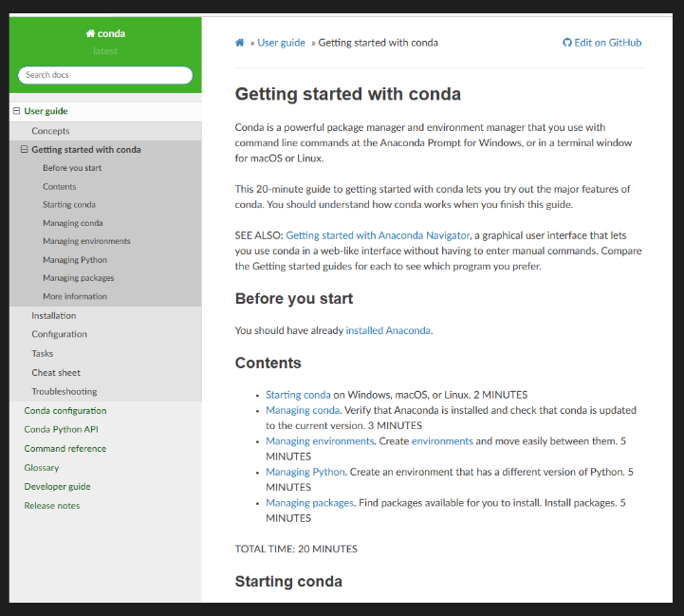The height and width of the screenshot is (616, 684).
Task: Open Conda Python API section
Action: 61,429
